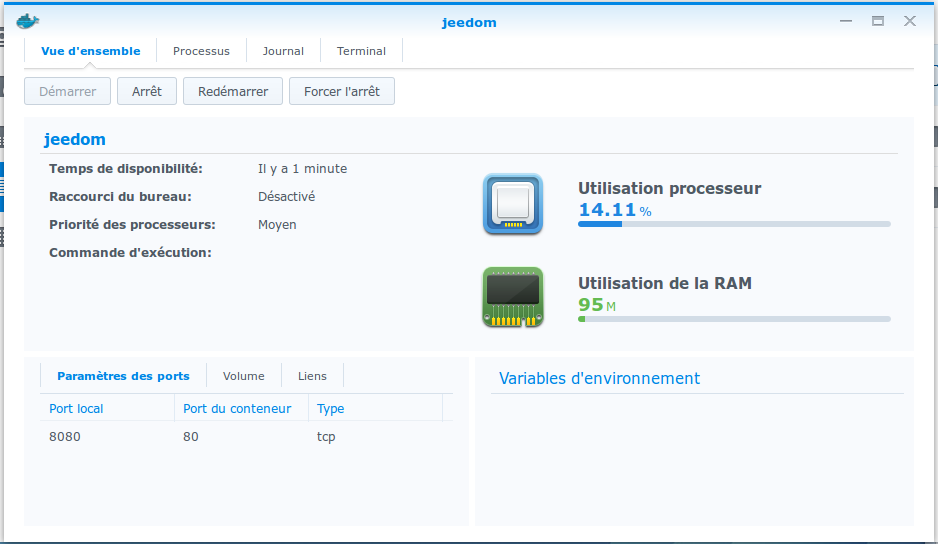Viewport: 938px width, 544px height.
Task: Click the Utilisation de la RAM label
Action: coord(665,283)
